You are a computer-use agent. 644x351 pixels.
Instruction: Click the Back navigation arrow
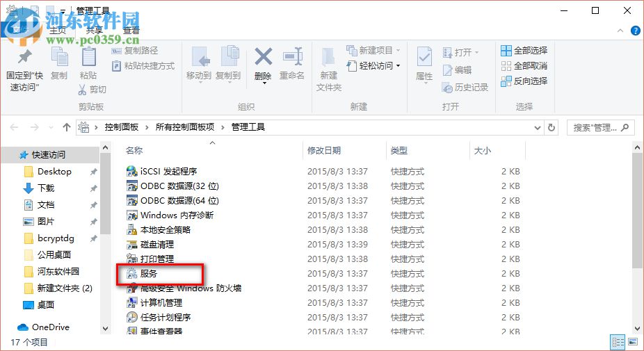coord(14,127)
